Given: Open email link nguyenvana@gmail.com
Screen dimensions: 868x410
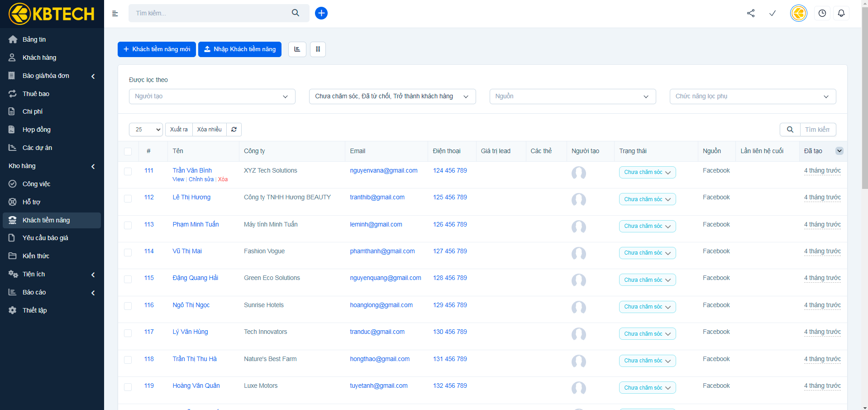Looking at the screenshot, I should (x=383, y=170).
